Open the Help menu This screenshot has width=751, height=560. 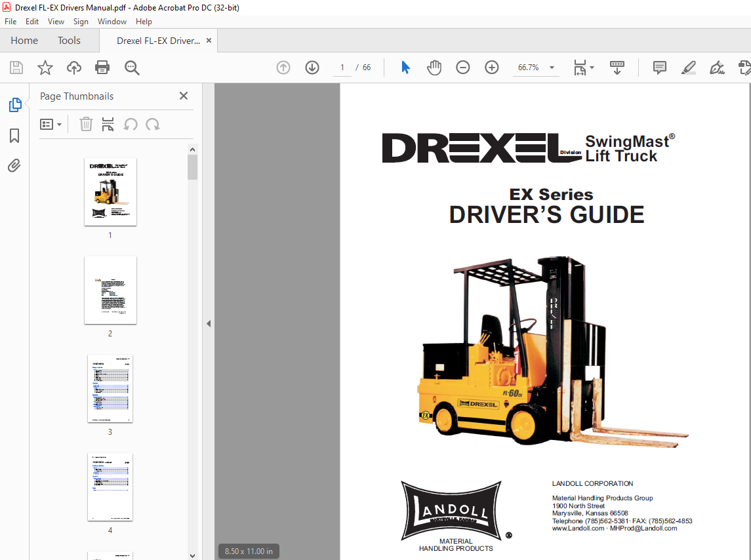144,22
